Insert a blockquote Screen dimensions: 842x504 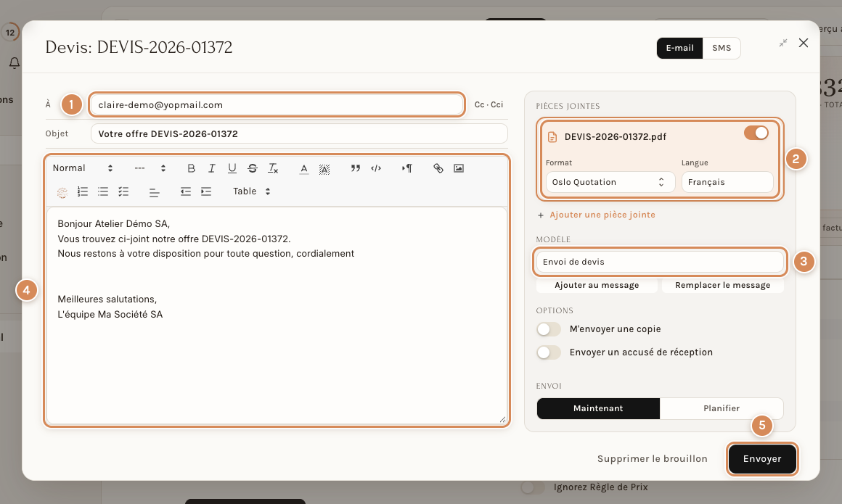[x=356, y=168]
